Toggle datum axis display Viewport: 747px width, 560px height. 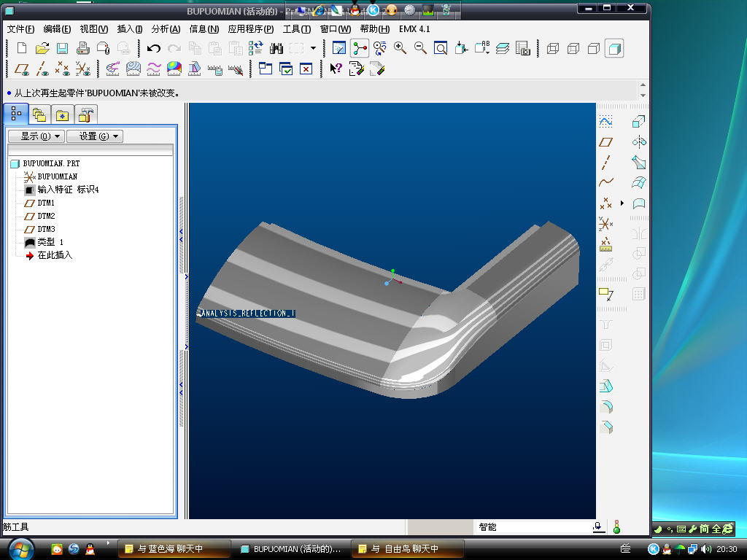pyautogui.click(x=42, y=69)
